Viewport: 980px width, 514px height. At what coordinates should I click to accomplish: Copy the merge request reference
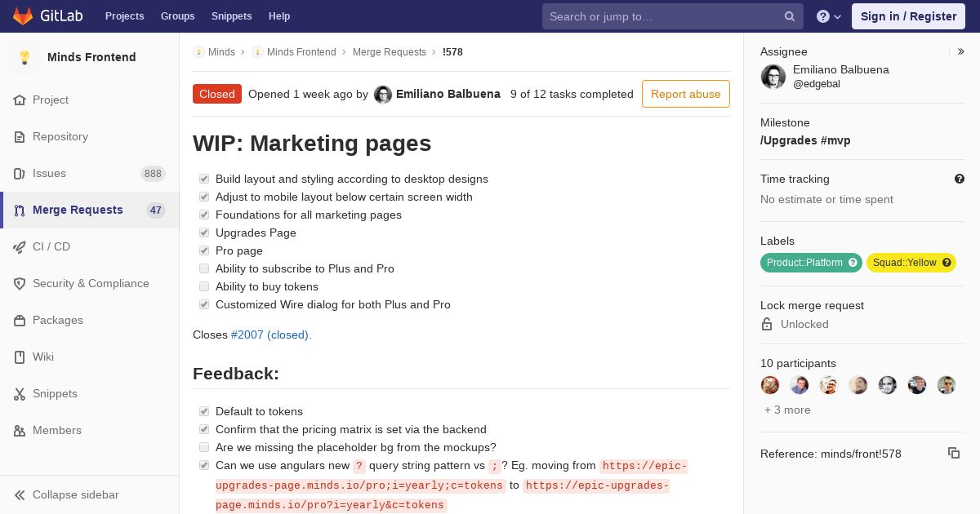point(953,453)
